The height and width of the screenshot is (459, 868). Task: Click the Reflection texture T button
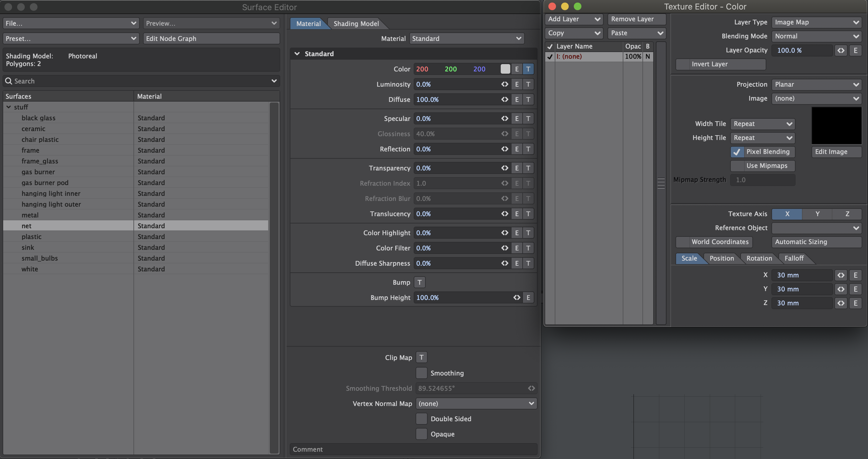point(528,149)
